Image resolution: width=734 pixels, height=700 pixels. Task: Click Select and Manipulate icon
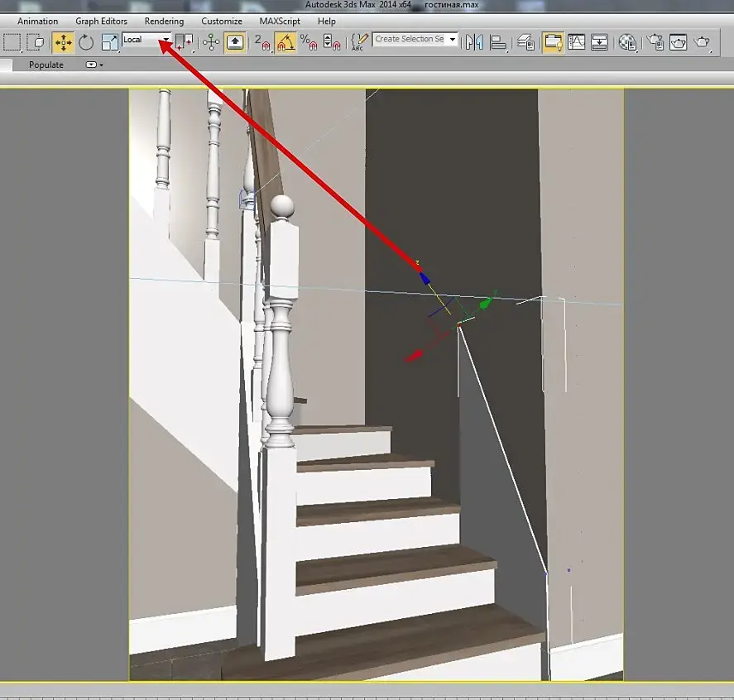(x=211, y=42)
